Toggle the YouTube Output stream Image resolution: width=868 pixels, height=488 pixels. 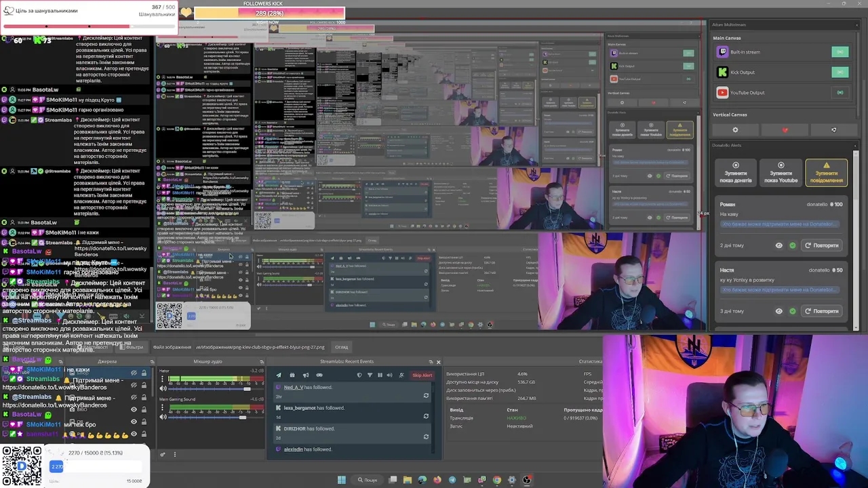(840, 93)
